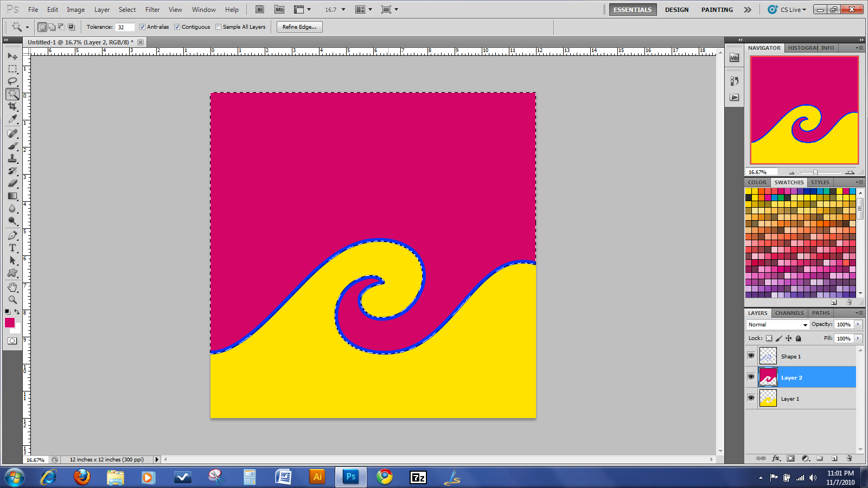Select the Horizontal Type tool
The width and height of the screenshot is (868, 488).
tap(12, 248)
